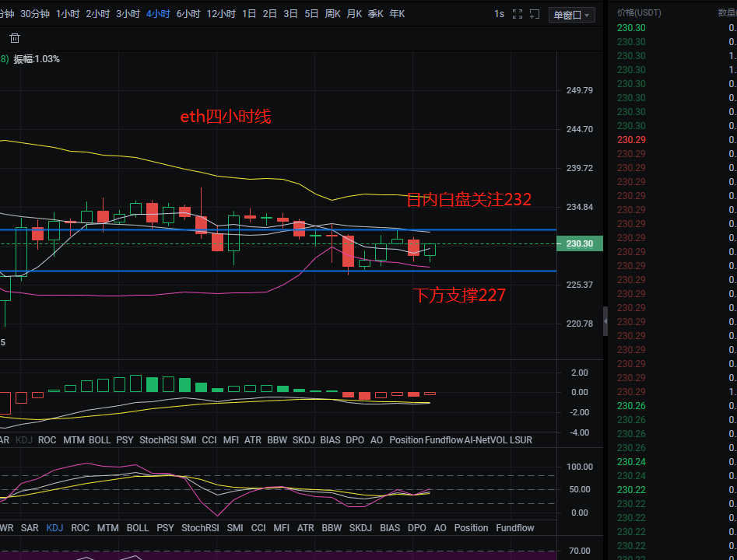Switch to 1日 daily candles

(x=249, y=14)
